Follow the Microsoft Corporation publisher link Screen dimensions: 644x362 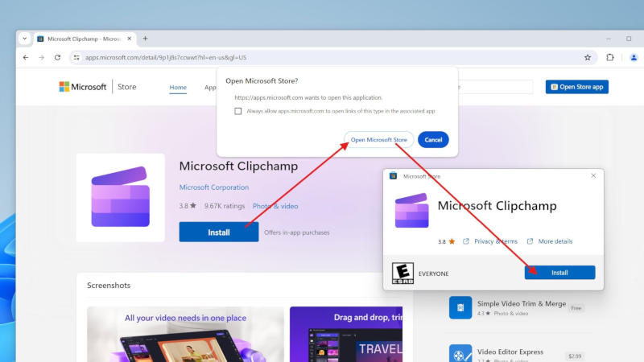point(213,187)
